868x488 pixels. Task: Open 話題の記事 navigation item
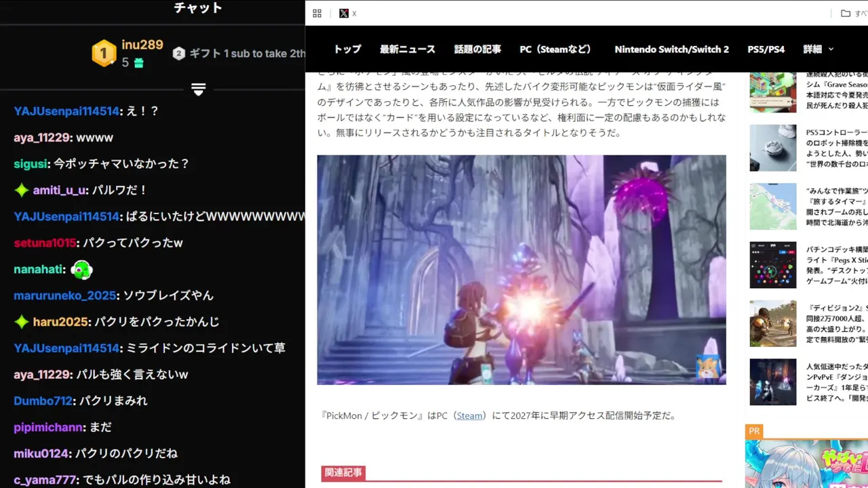(477, 49)
